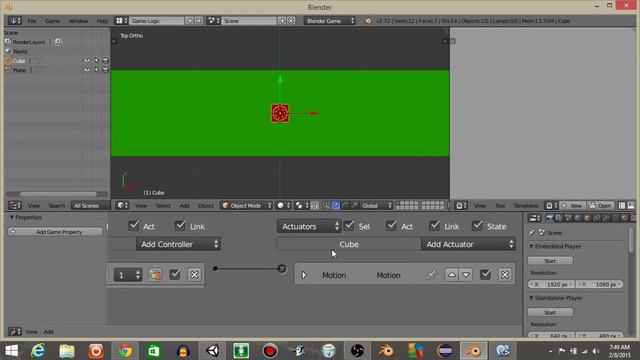Image resolution: width=640 pixels, height=360 pixels.
Task: Open the File menu
Action: 32,21
